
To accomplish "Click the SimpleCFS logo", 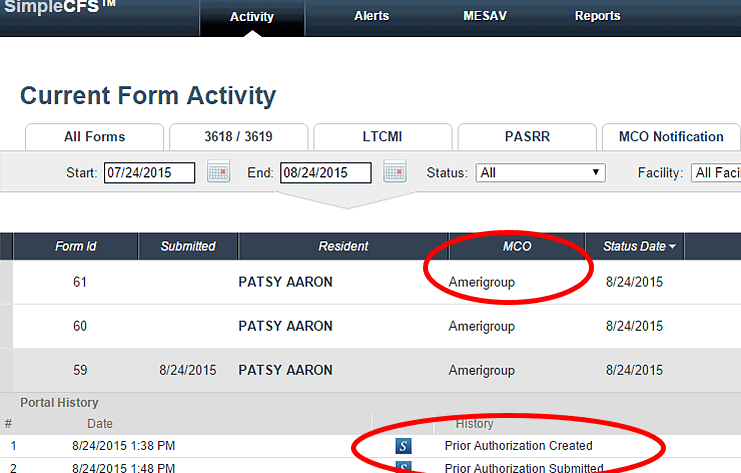I will [x=62, y=13].
